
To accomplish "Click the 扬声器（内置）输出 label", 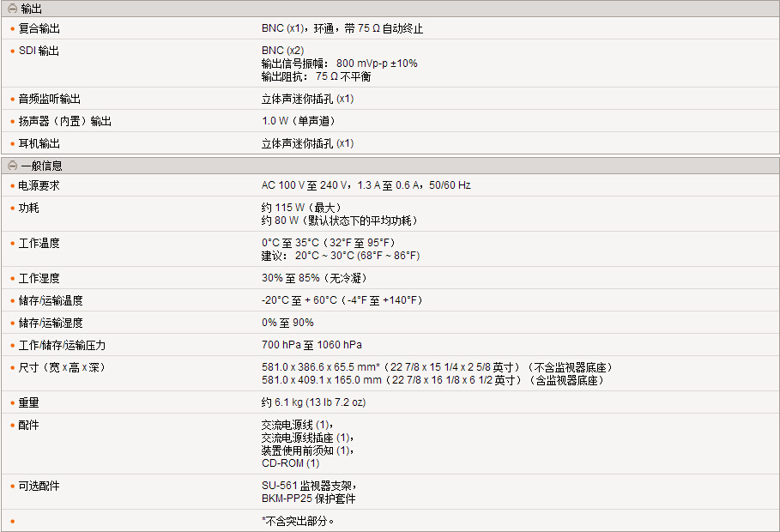I will coord(65,121).
